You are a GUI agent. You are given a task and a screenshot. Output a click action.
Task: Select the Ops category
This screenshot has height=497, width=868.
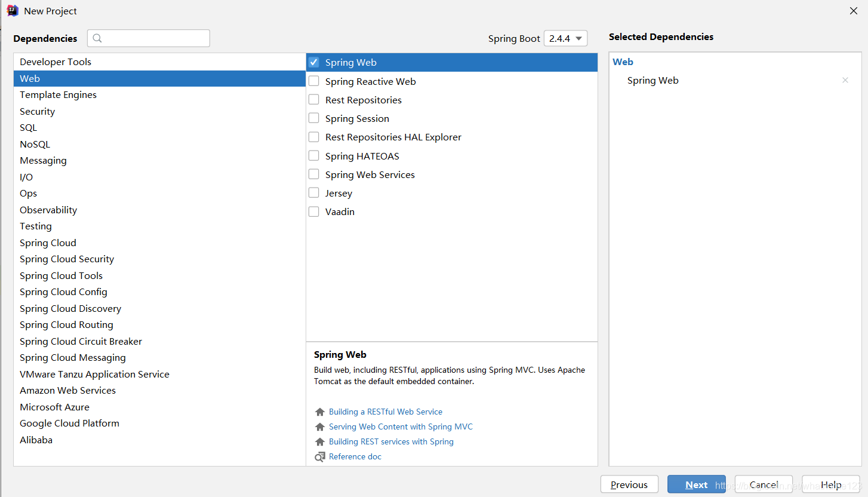pos(159,194)
